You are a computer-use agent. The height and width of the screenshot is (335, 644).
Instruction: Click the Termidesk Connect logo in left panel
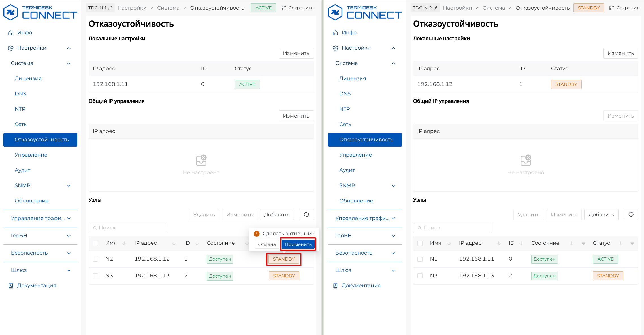(x=40, y=12)
